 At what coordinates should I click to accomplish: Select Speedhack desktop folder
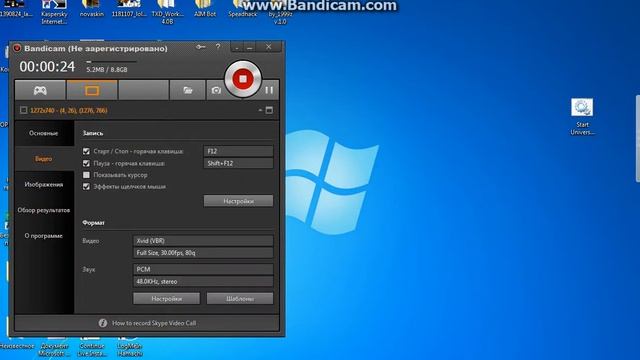click(x=242, y=9)
